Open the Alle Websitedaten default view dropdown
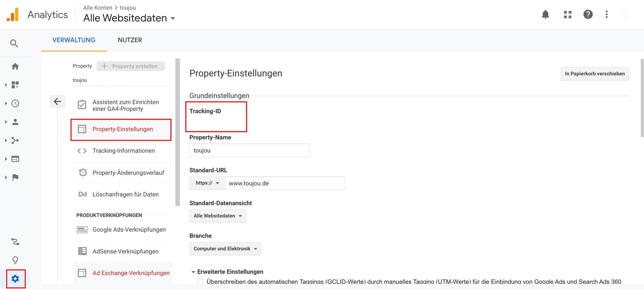This screenshot has width=644, height=289. (217, 216)
